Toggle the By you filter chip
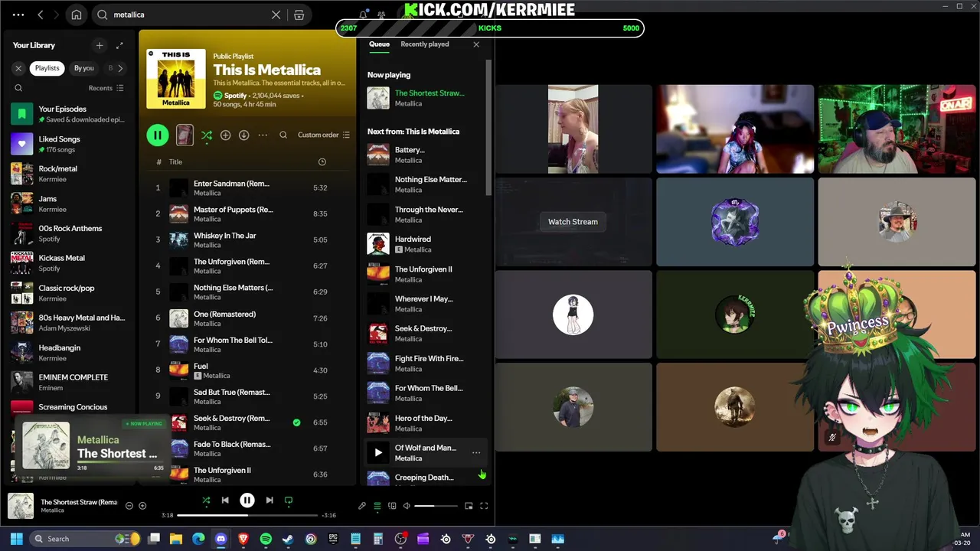 (84, 68)
